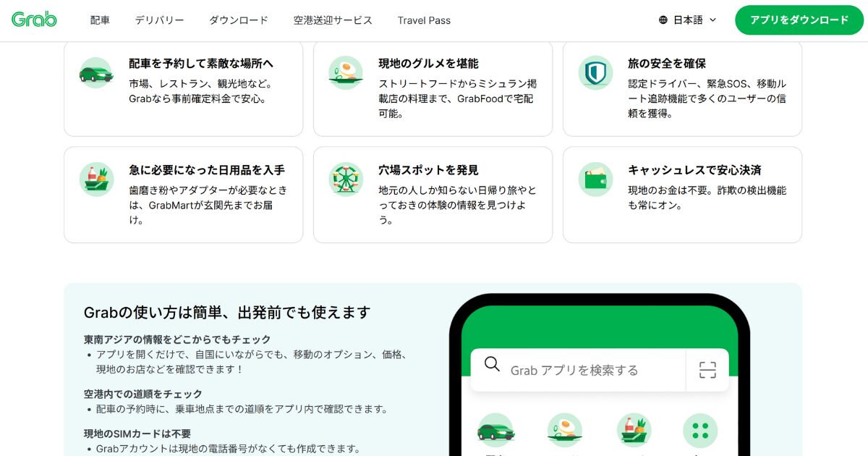Click the QR scan icon in phone mockup

point(707,371)
